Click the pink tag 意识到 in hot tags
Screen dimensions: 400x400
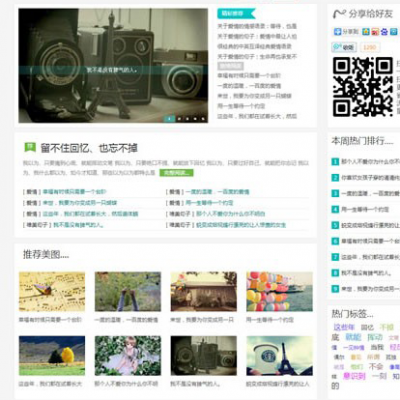354,376
